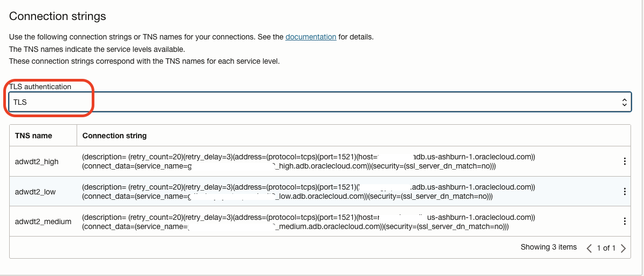The image size is (644, 276).
Task: Select the adwdt2_high TNS name cell
Action: tap(37, 161)
